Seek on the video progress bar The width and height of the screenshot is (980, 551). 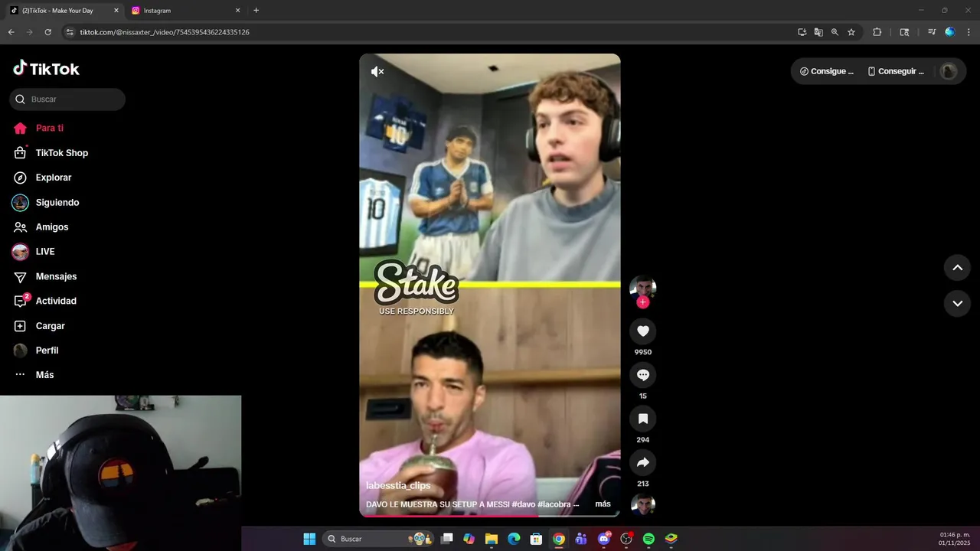coord(490,516)
